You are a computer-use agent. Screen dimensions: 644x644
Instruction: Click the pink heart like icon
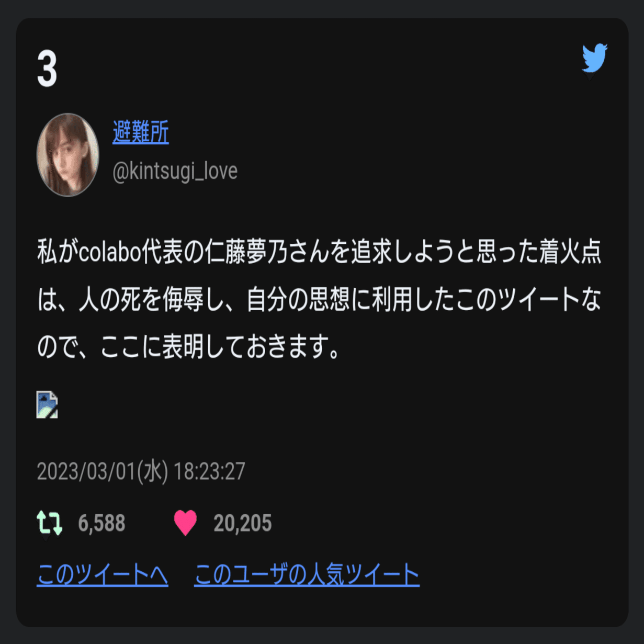[185, 523]
